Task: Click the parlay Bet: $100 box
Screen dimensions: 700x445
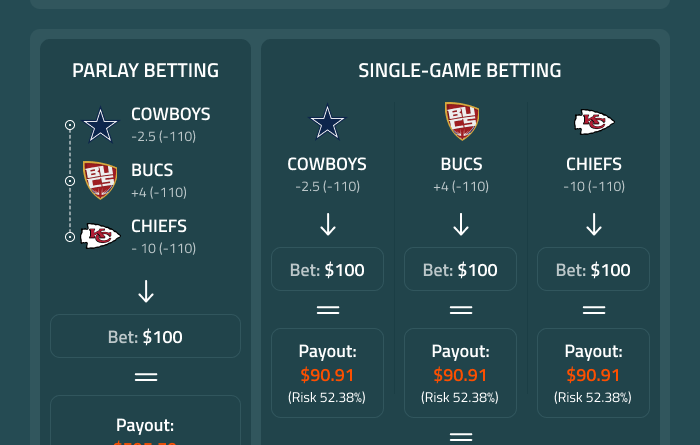Action: point(146,337)
